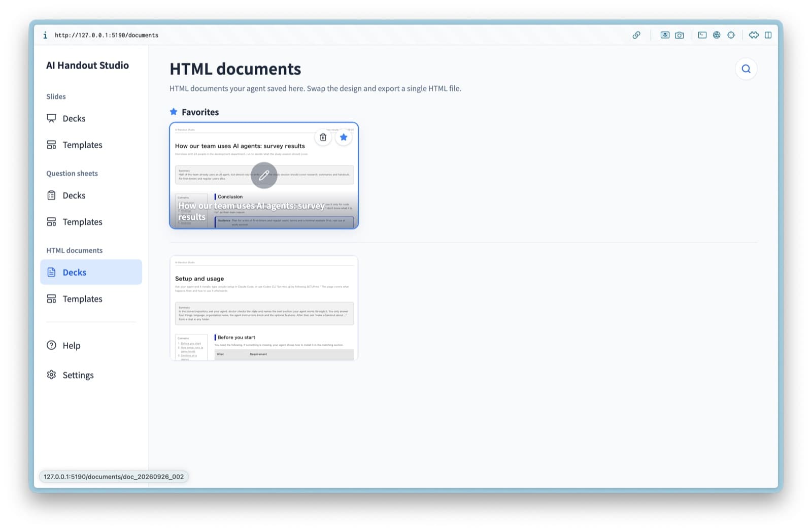Toggle the split panel layout icon

768,35
